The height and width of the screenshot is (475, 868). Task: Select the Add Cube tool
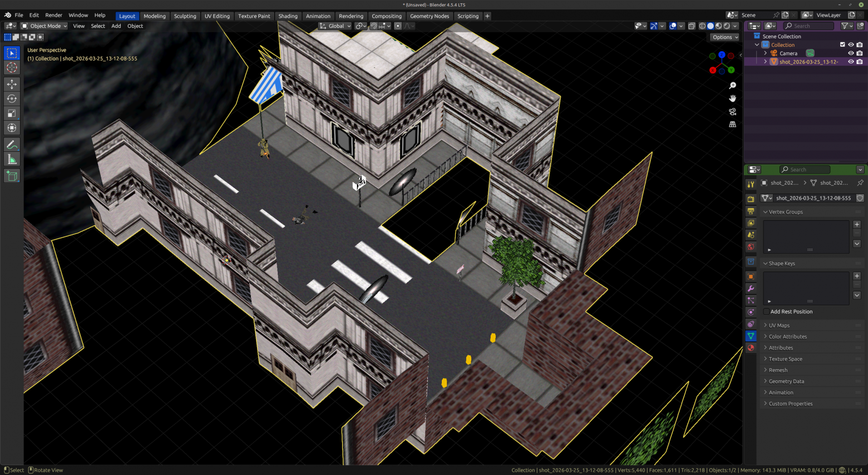tap(12, 176)
